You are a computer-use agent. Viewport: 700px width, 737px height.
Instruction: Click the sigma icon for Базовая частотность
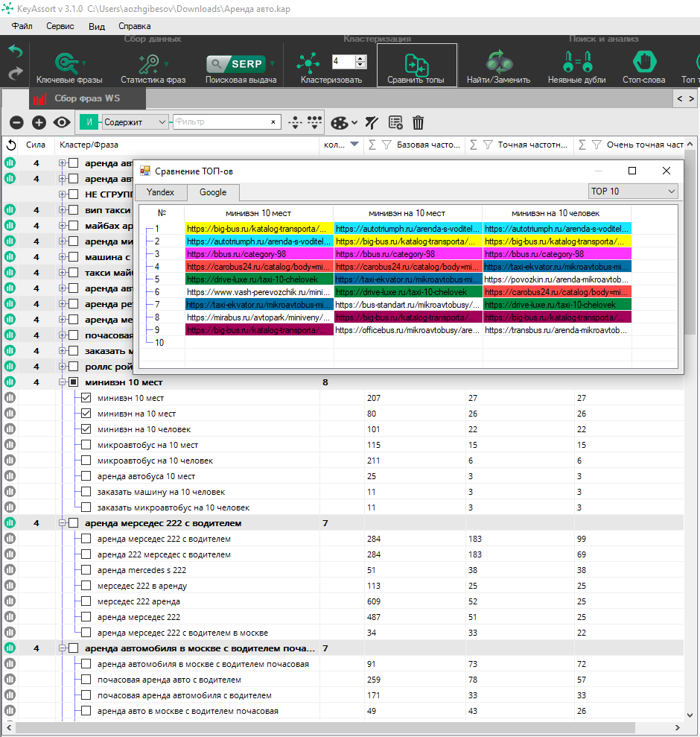point(372,145)
